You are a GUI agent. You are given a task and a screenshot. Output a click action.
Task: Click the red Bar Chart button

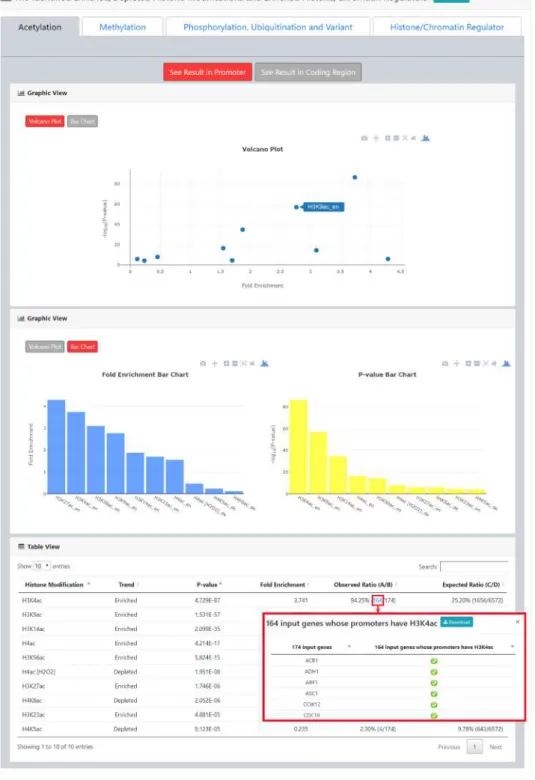click(82, 347)
